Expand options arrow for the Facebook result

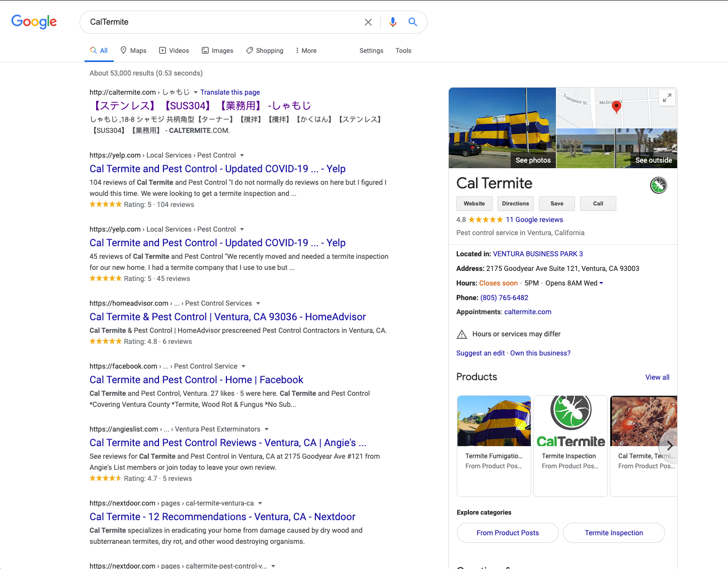tap(244, 366)
